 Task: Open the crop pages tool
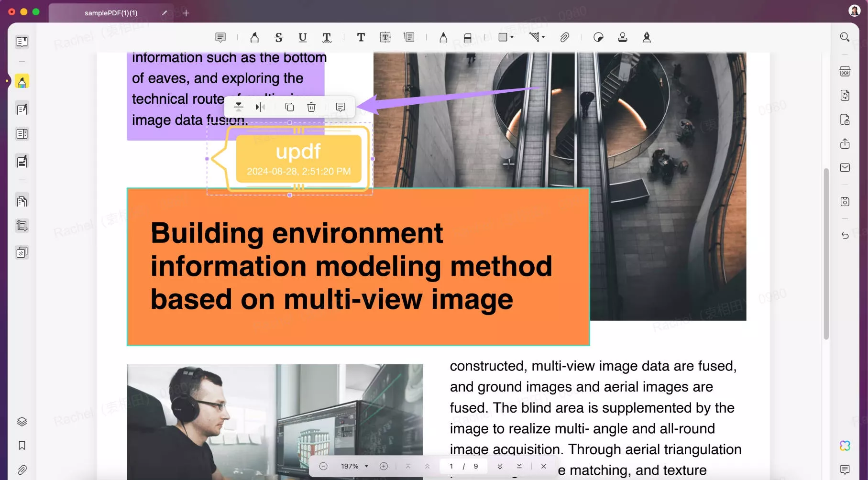pos(22,226)
